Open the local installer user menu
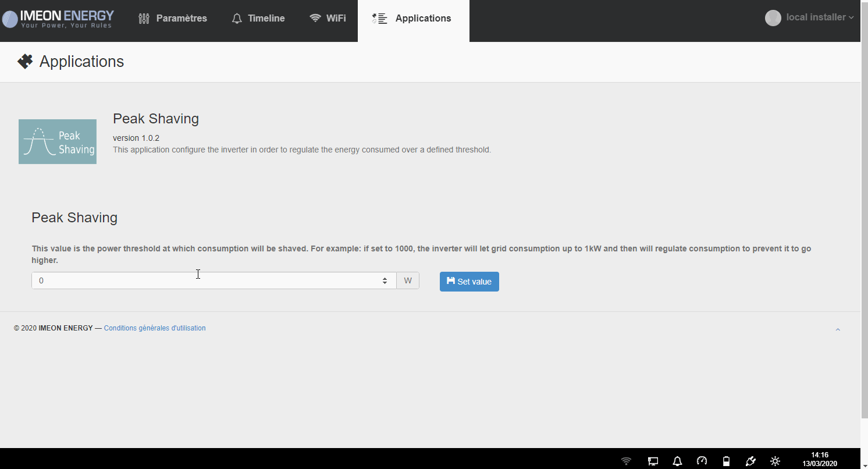Screen dimensions: 868x469 click(x=809, y=17)
